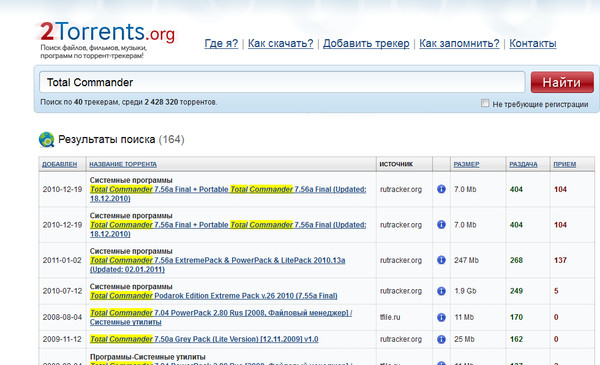Click the seeders value 268

click(516, 260)
